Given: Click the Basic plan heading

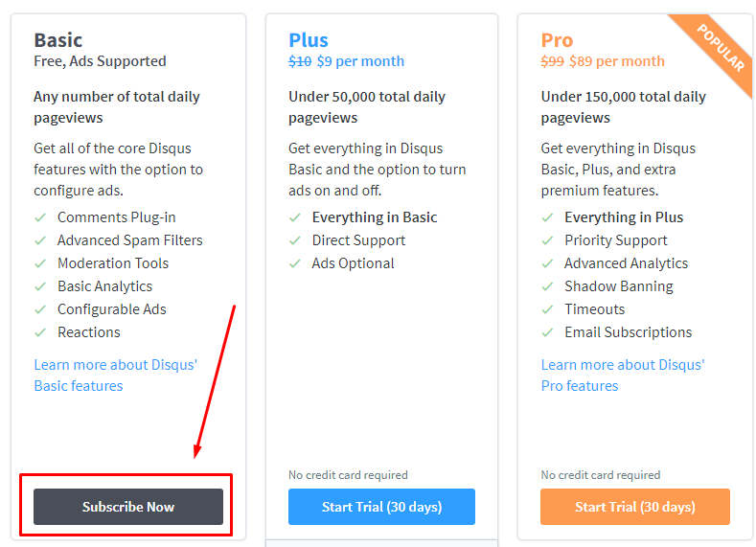Looking at the screenshot, I should (58, 40).
